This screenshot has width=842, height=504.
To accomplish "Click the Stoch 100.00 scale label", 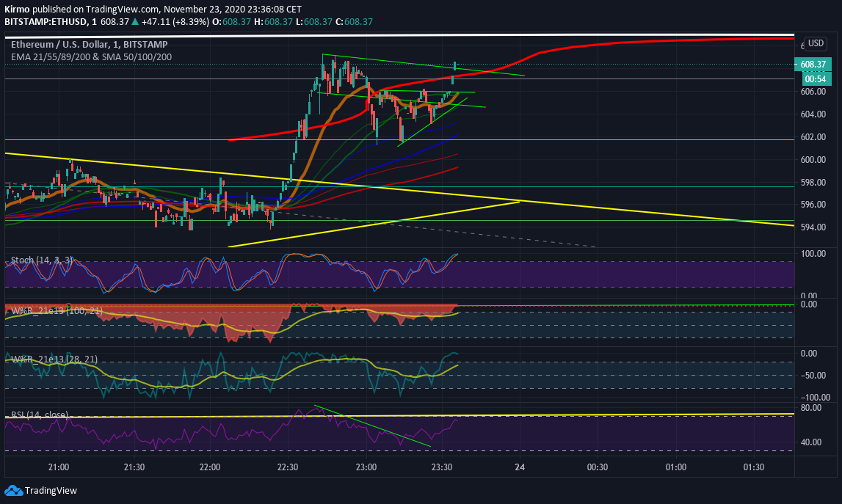I will tap(813, 253).
